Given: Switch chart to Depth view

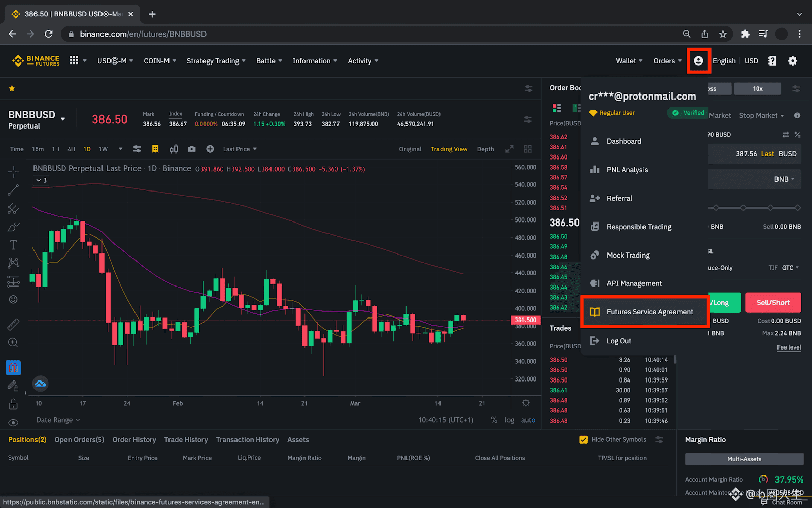Looking at the screenshot, I should (485, 149).
